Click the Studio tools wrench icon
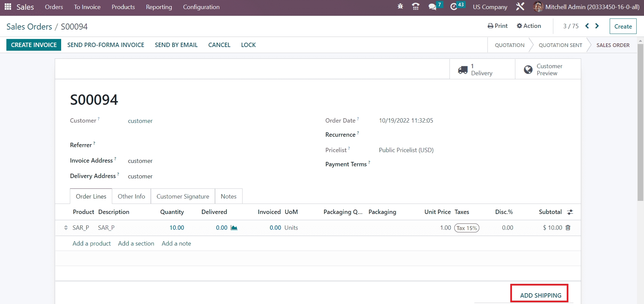 tap(520, 7)
